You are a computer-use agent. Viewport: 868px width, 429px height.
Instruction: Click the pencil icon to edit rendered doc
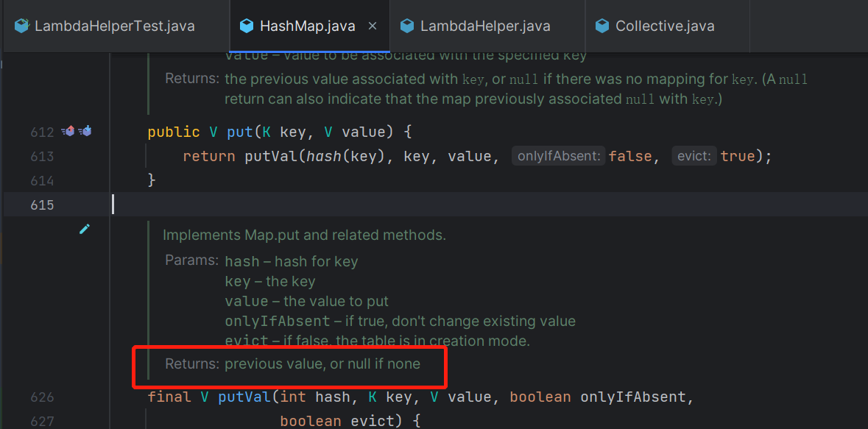85,230
